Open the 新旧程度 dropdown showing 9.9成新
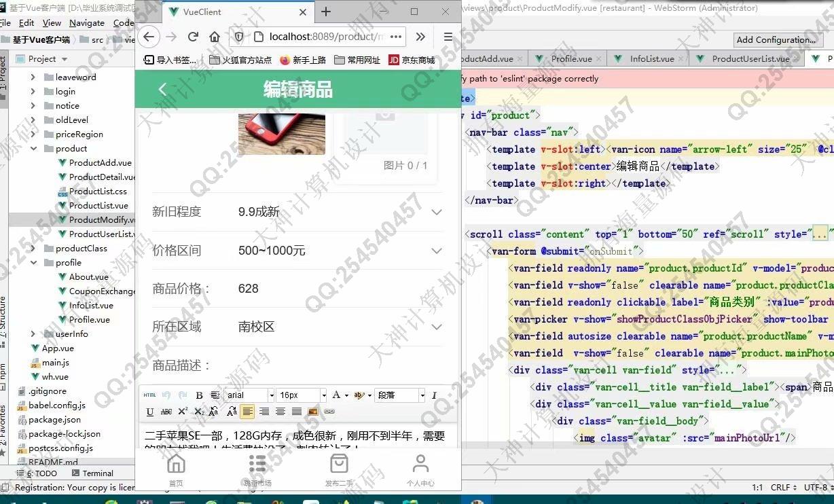 pos(297,212)
